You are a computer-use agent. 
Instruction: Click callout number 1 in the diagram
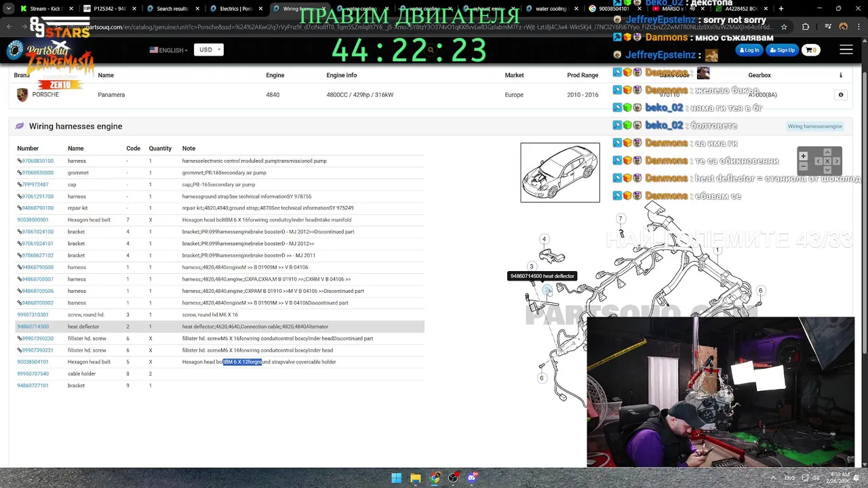tap(717, 250)
